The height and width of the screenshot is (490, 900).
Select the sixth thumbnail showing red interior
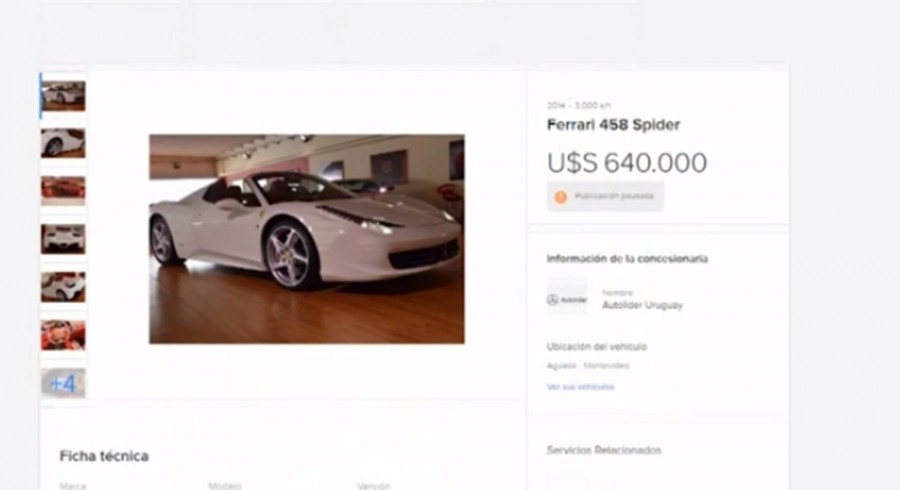tap(63, 335)
